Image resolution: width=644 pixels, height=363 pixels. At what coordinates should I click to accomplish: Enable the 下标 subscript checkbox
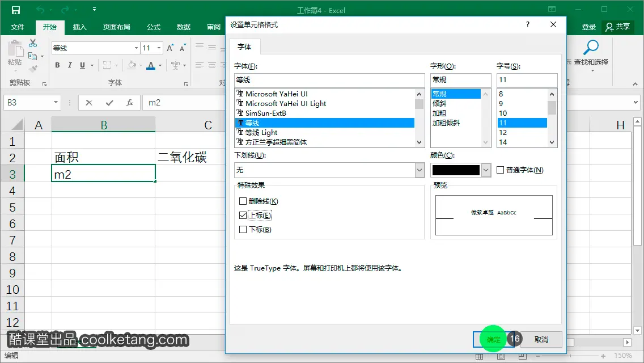tap(243, 229)
